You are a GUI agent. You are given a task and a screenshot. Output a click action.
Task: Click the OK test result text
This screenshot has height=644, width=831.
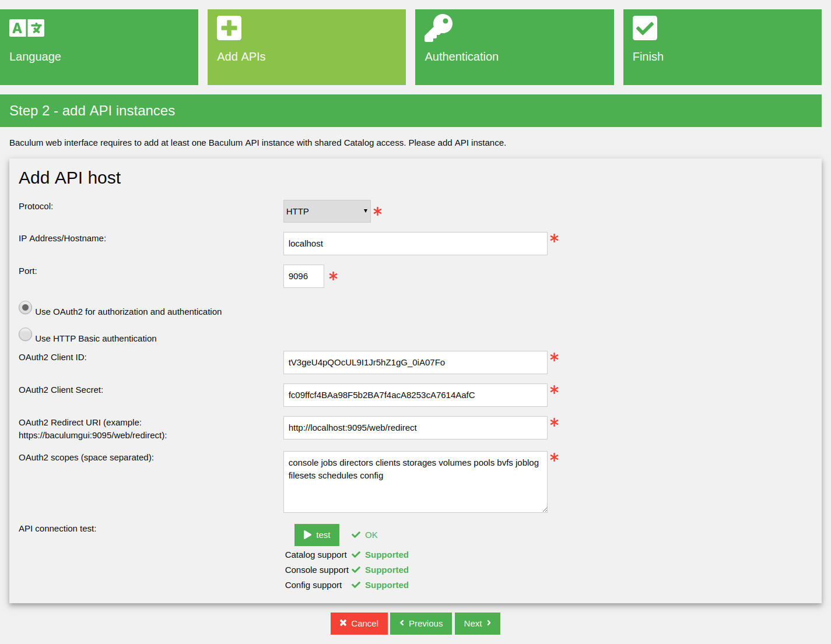371,535
